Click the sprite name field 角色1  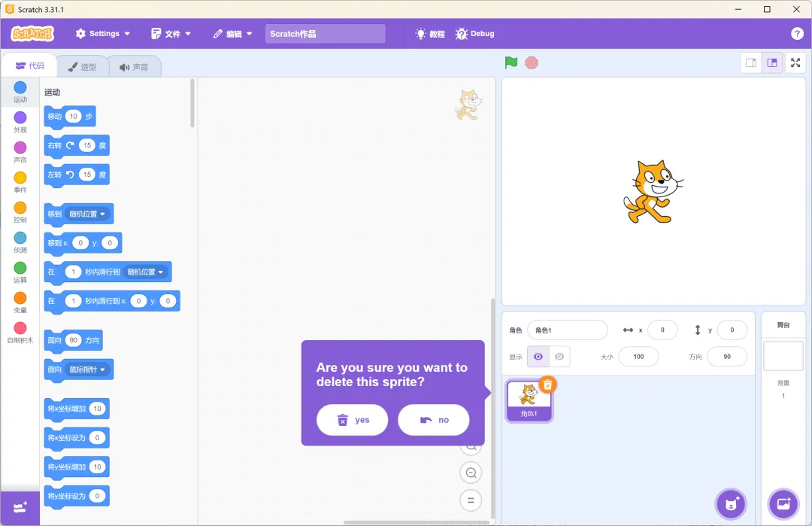pos(568,330)
